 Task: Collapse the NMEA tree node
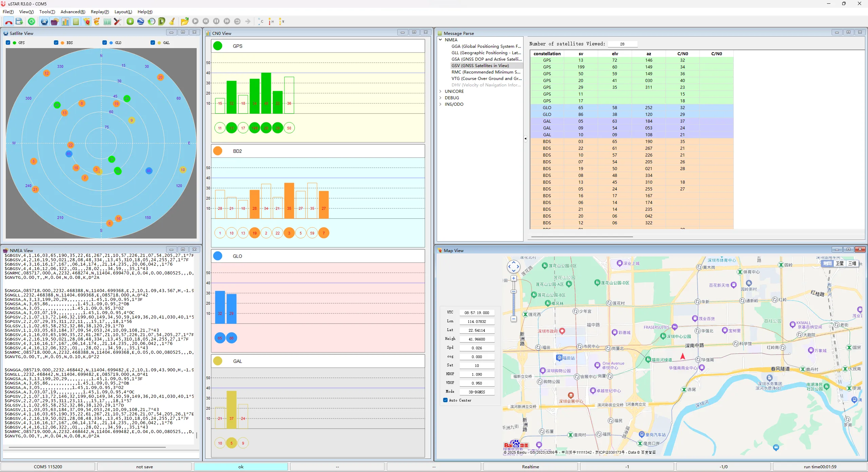tap(440, 40)
